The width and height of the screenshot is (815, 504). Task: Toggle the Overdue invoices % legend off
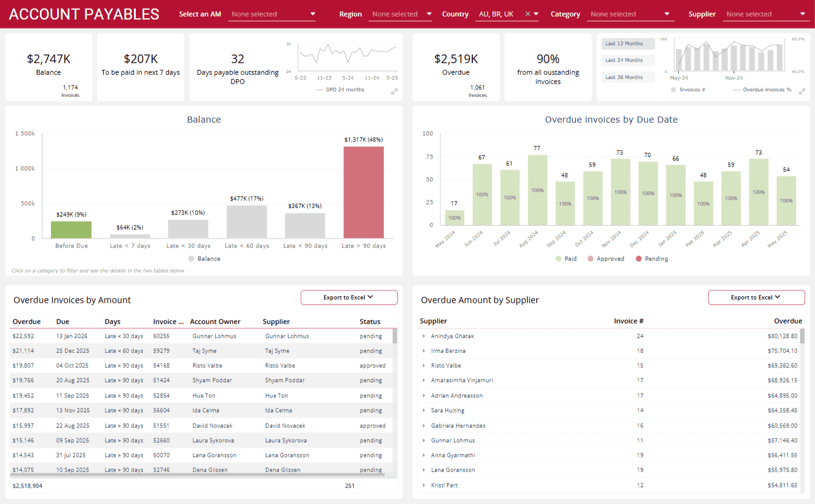coord(737,88)
